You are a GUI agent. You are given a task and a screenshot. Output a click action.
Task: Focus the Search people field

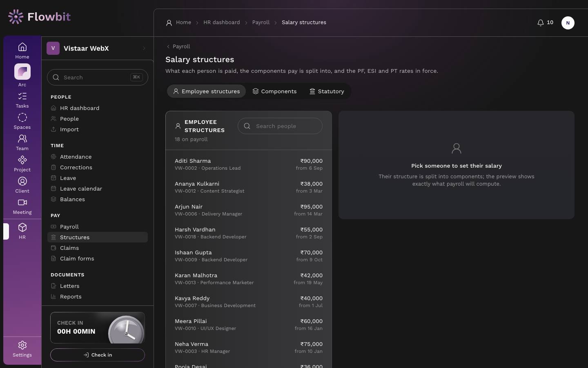click(x=280, y=126)
